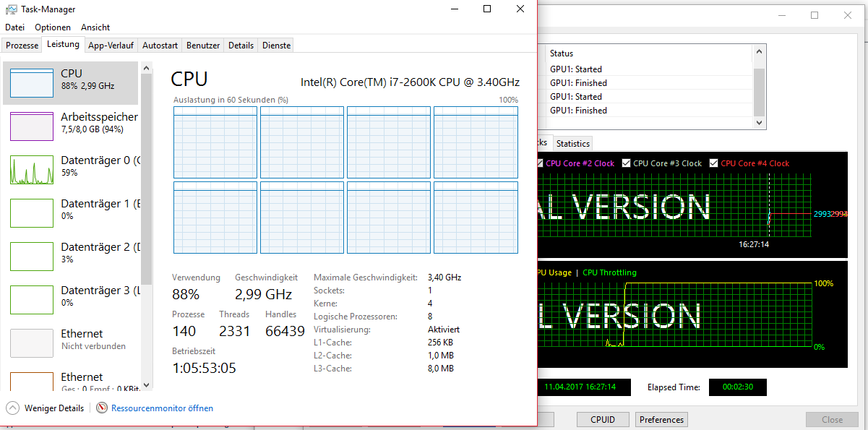The image size is (868, 430).
Task: Select the CPU thumbnail graph in sidebar
Action: point(32,83)
